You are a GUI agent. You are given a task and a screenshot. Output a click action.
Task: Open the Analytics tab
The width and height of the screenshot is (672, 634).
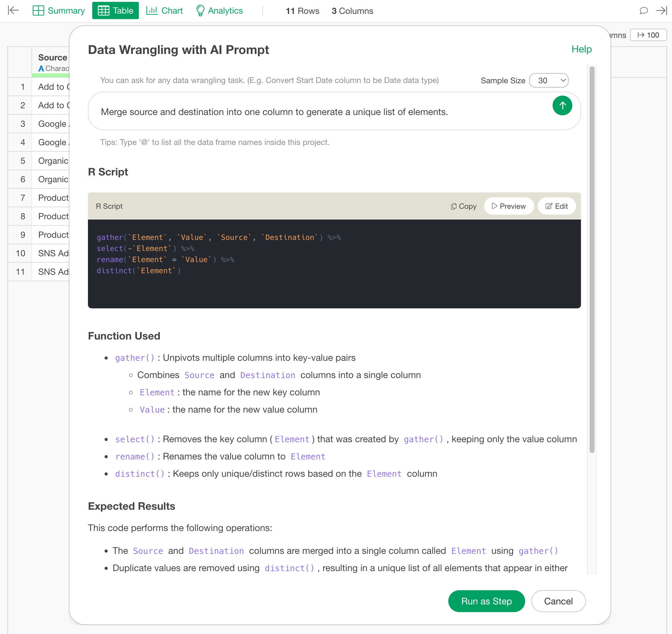click(x=219, y=10)
